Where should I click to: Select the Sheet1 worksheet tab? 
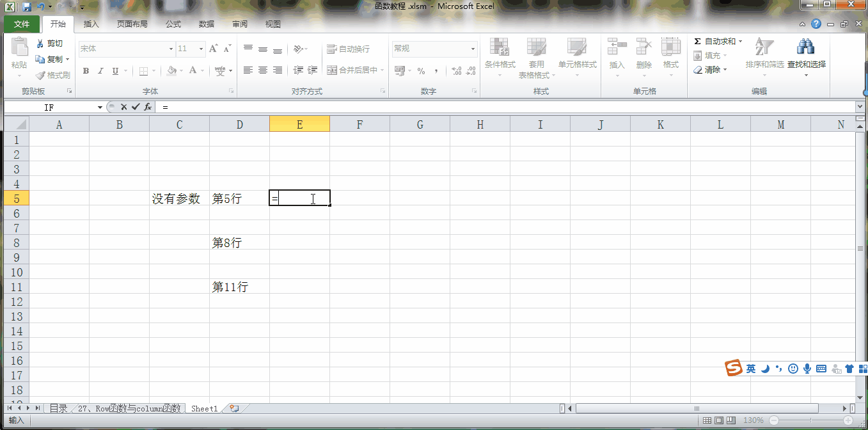tap(203, 408)
